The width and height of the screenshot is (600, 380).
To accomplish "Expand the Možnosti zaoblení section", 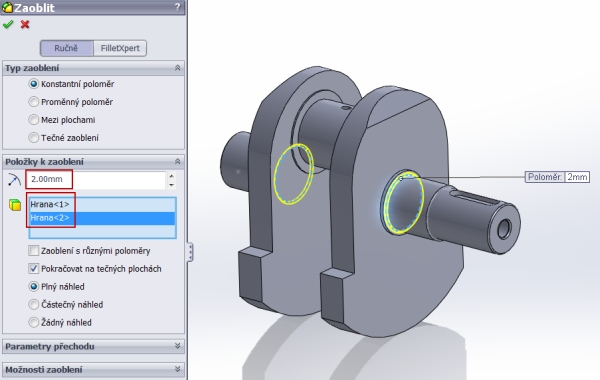I will [178, 369].
